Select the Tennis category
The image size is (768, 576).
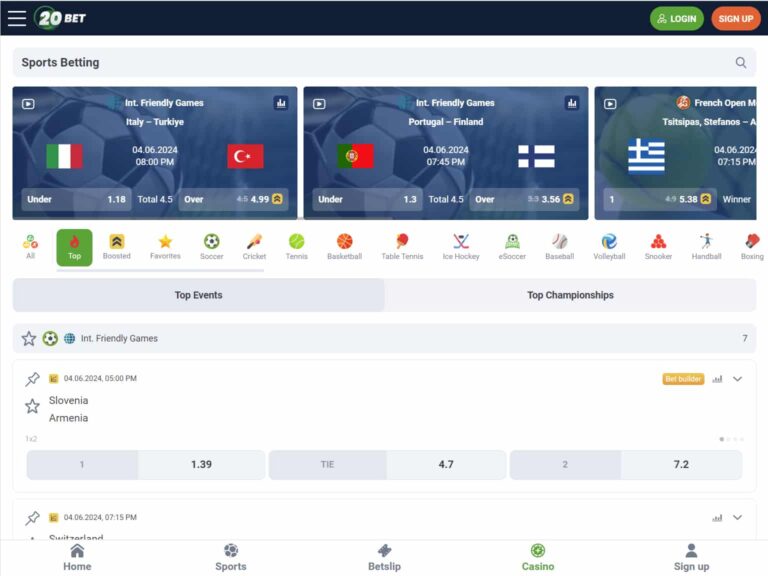coord(297,247)
